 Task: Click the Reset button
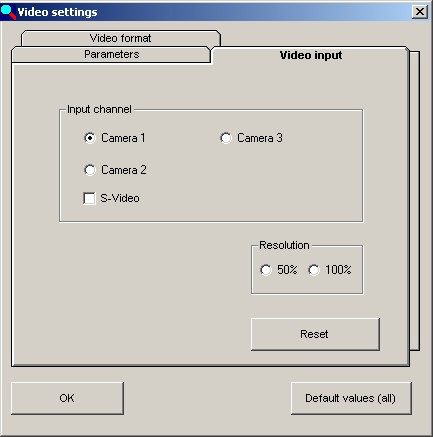pyautogui.click(x=315, y=334)
